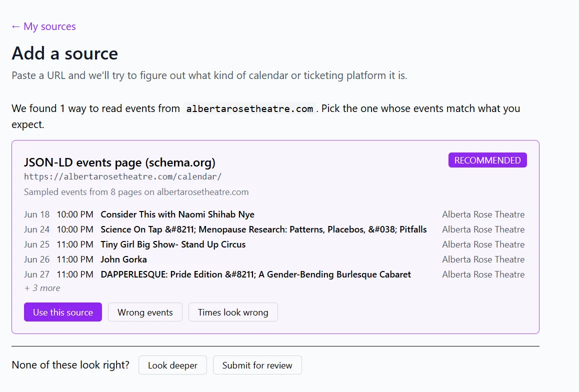Select the JSON-LD events page heading
The image size is (579, 392).
[x=119, y=162]
